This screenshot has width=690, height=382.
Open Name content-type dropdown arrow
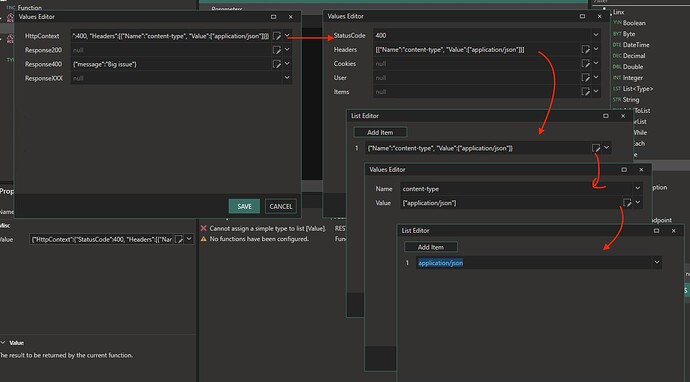click(x=637, y=188)
